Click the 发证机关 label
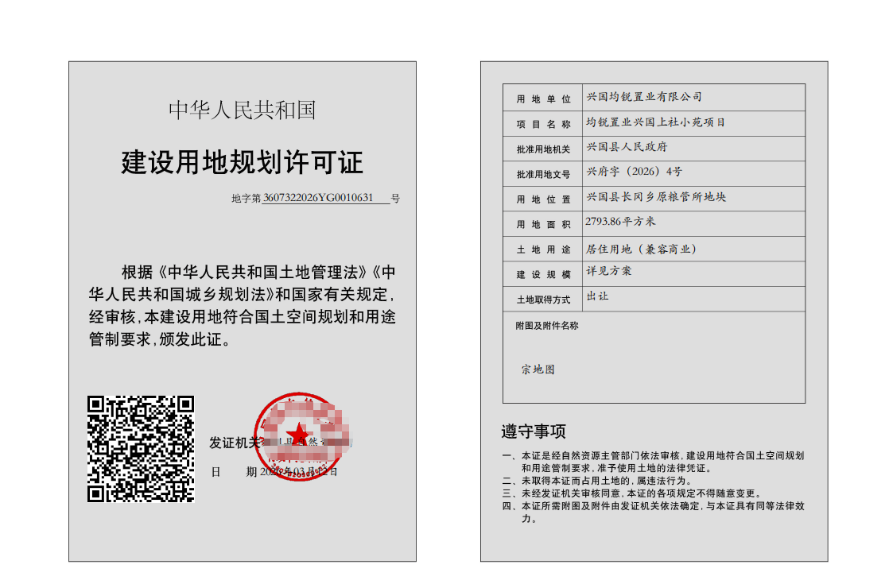Image resolution: width=889 pixels, height=588 pixels. (235, 443)
